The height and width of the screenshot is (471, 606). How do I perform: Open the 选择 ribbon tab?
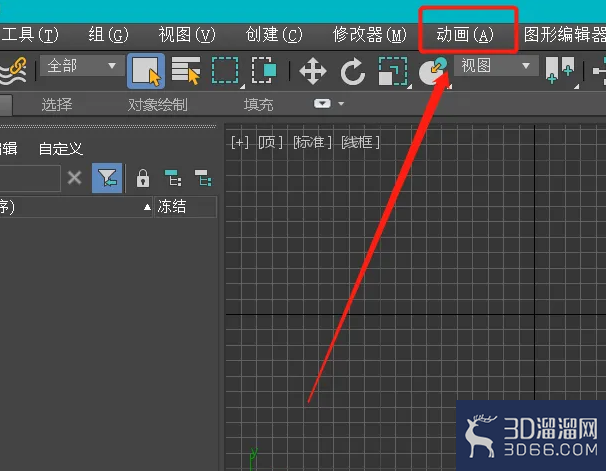tap(57, 105)
